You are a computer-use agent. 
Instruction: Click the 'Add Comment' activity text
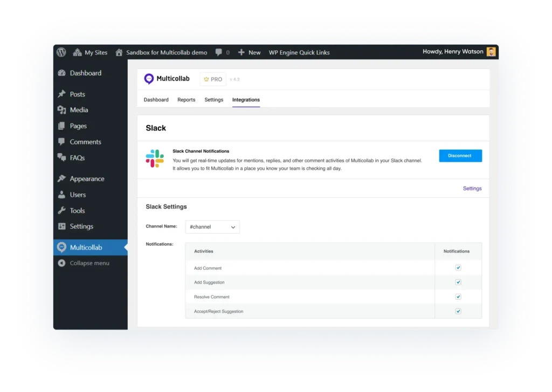click(x=208, y=268)
